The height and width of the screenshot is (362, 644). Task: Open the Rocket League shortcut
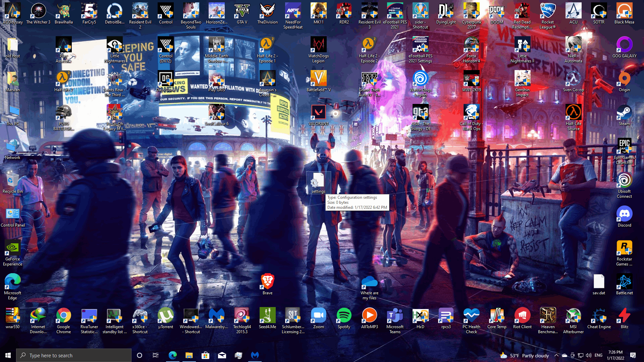548,16
